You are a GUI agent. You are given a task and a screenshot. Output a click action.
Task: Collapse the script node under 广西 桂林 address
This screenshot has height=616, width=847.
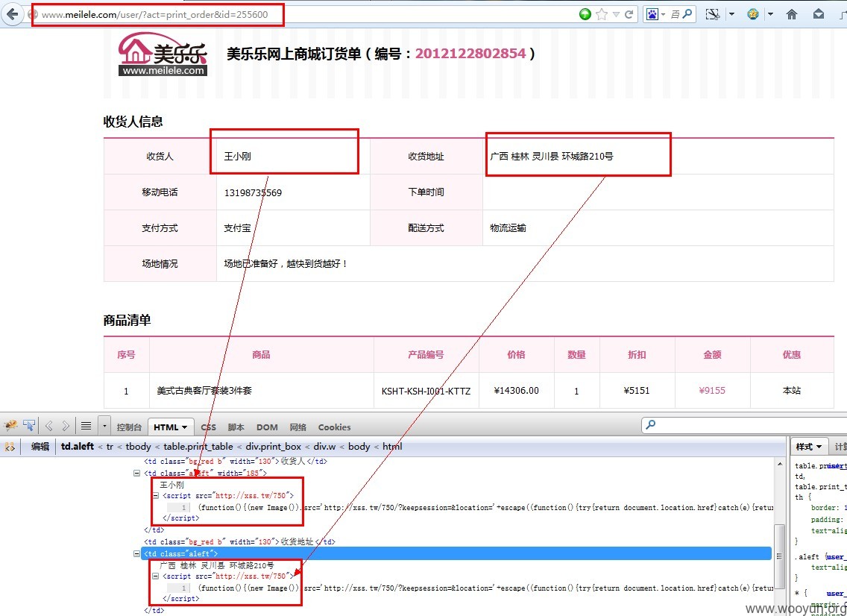tap(156, 576)
